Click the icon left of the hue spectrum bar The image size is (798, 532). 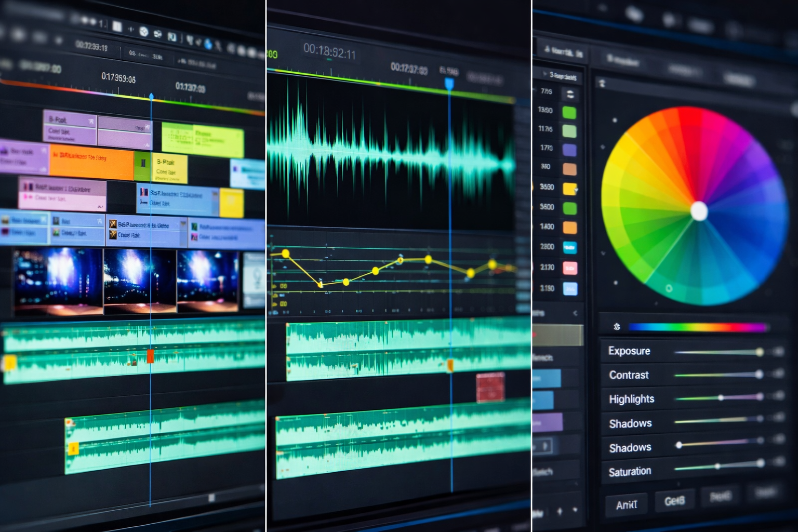617,327
